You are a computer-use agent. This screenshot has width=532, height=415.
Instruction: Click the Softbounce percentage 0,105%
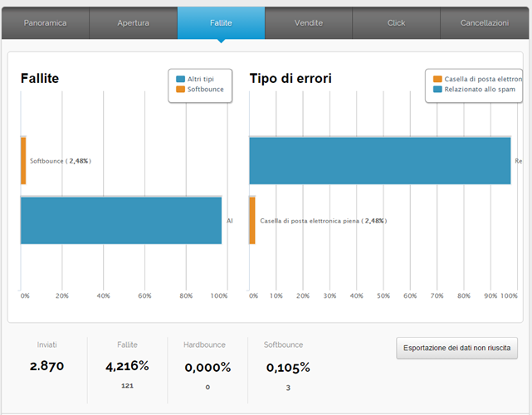(x=288, y=367)
